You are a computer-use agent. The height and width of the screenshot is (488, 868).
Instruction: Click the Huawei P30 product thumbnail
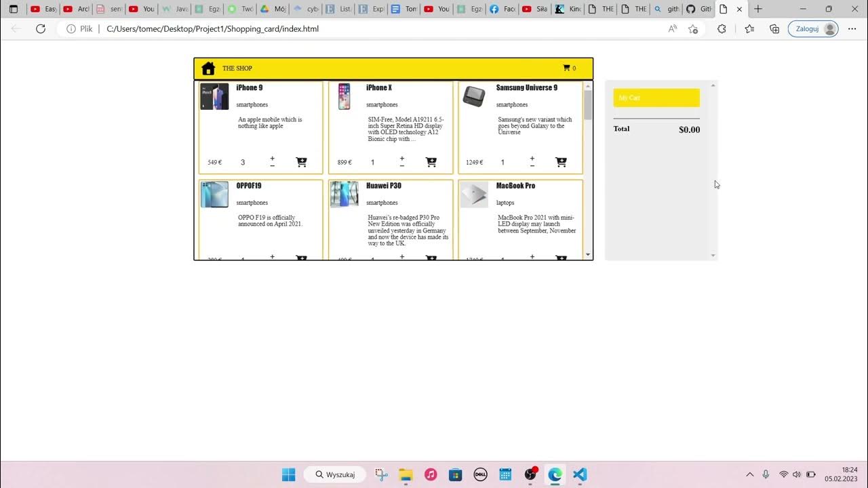point(344,195)
